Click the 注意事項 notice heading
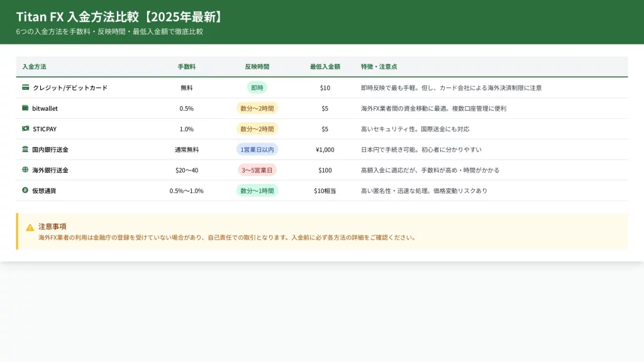This screenshot has height=362, width=644. (52, 226)
